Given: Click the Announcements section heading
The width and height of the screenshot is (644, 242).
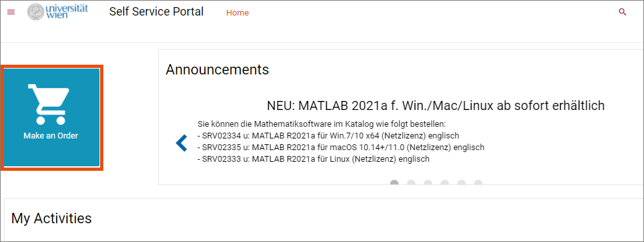Looking at the screenshot, I should [x=217, y=69].
